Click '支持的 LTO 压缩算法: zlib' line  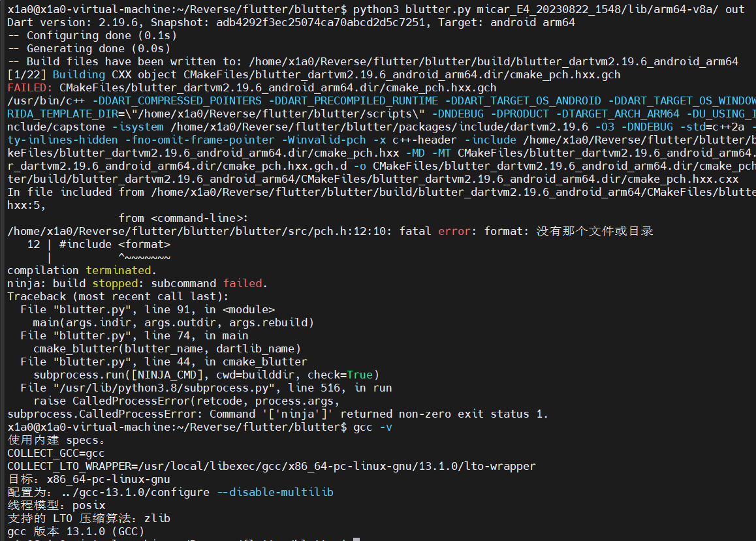point(89,518)
